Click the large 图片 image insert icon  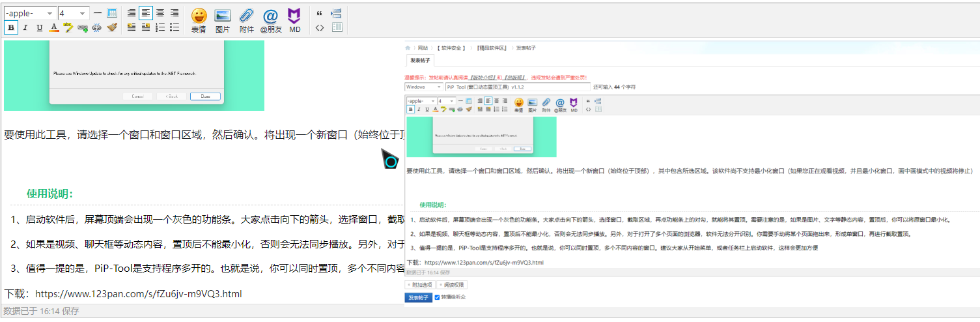(x=223, y=19)
